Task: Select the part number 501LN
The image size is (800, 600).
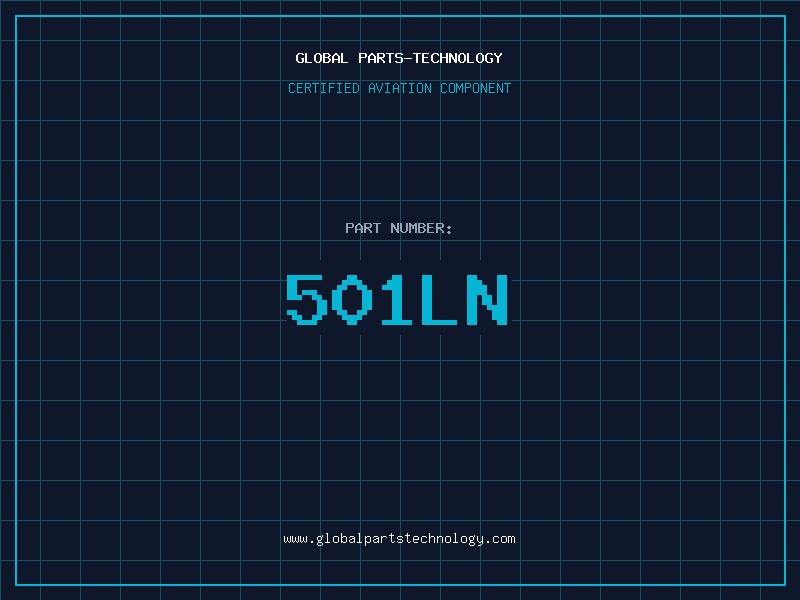Action: pos(397,299)
